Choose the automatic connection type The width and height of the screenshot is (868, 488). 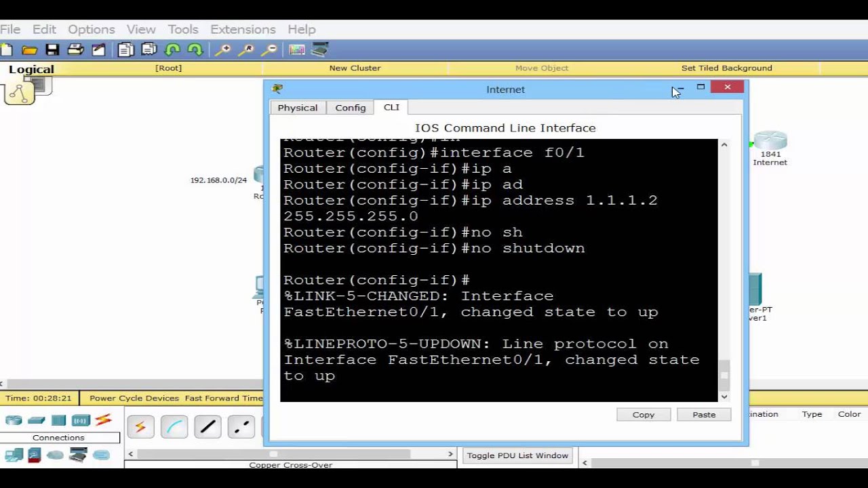[x=140, y=426]
